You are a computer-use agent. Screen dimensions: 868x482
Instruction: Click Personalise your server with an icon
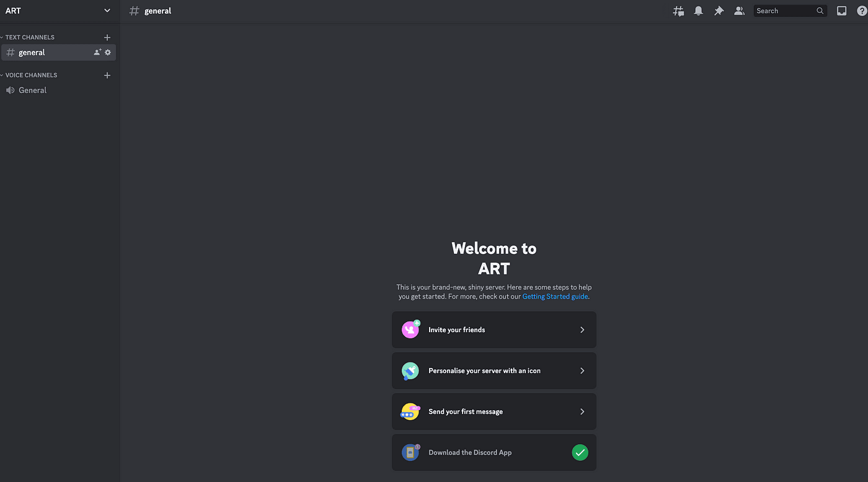click(x=494, y=370)
